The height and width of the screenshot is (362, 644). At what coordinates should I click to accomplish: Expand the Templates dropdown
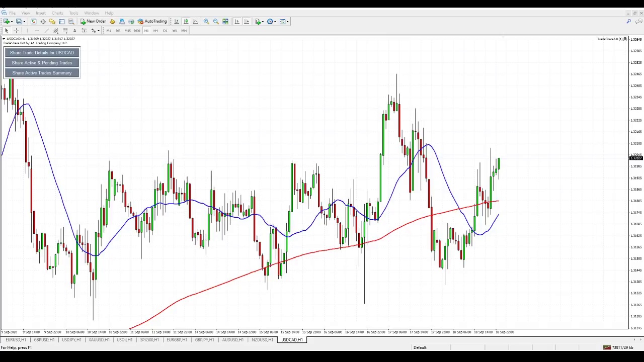click(287, 22)
